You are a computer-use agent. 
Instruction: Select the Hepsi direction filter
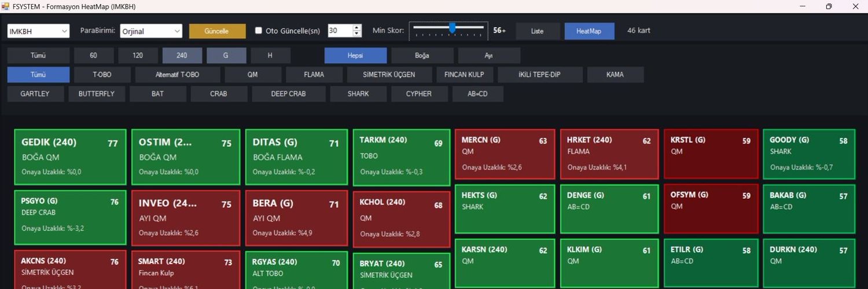[355, 55]
